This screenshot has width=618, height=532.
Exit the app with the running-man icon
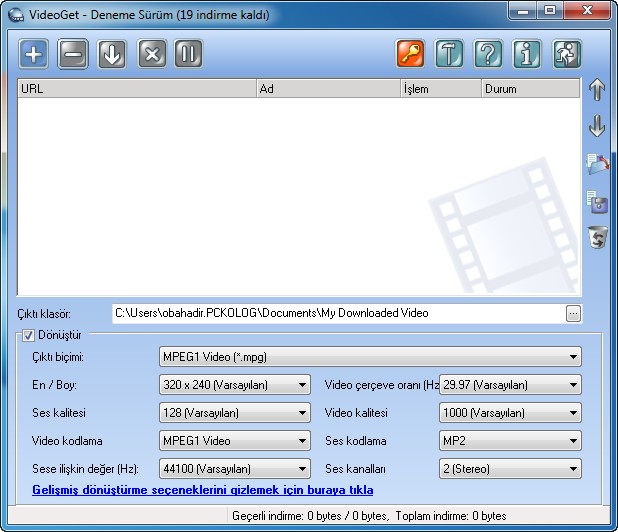[566, 54]
